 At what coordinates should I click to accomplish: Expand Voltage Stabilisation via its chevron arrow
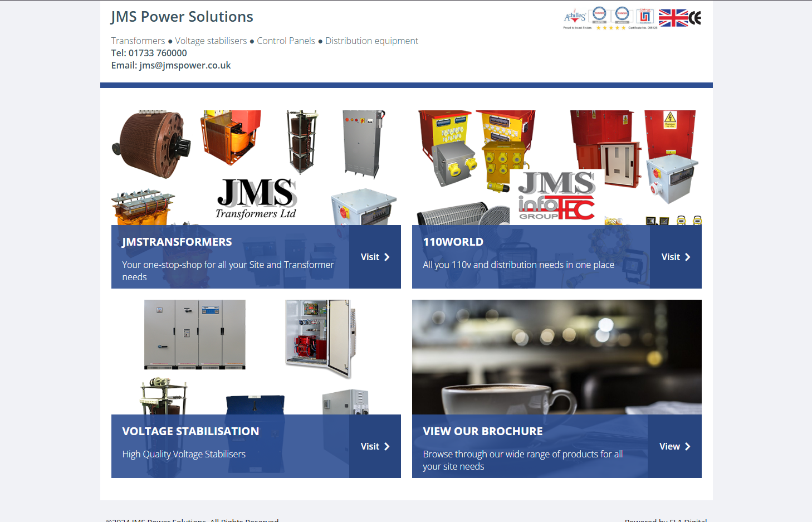point(387,446)
